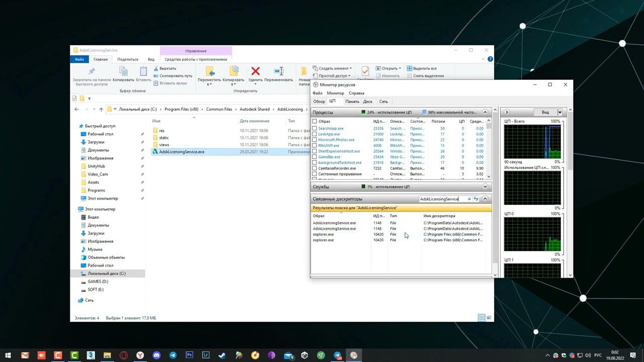Open the Вид dropdown arrow

pyautogui.click(x=559, y=112)
